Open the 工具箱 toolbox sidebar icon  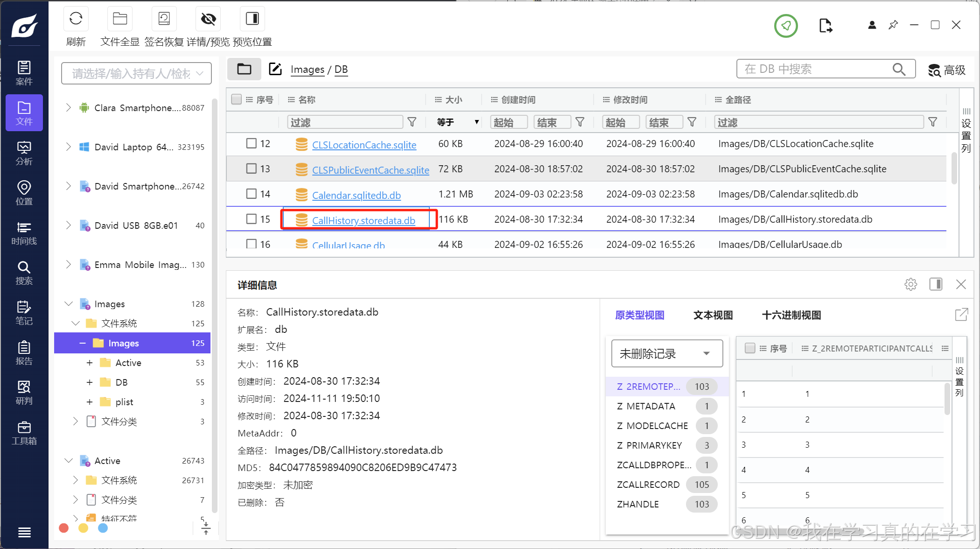pyautogui.click(x=24, y=433)
